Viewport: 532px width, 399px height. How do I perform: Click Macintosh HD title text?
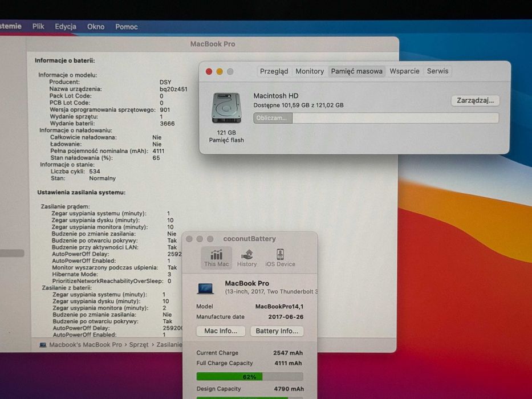click(276, 96)
